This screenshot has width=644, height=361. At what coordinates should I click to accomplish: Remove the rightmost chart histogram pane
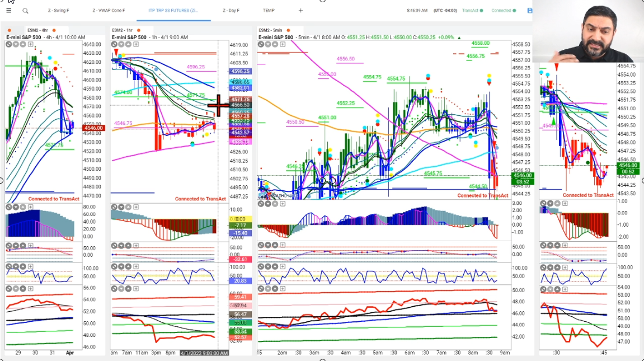pos(543,203)
